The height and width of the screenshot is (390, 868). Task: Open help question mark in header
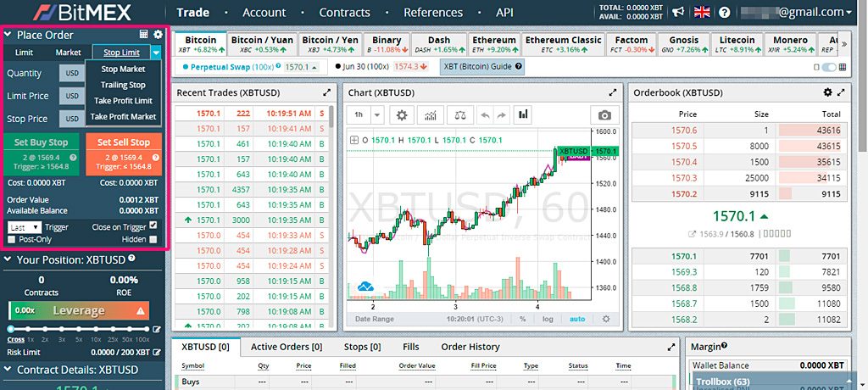tap(725, 12)
